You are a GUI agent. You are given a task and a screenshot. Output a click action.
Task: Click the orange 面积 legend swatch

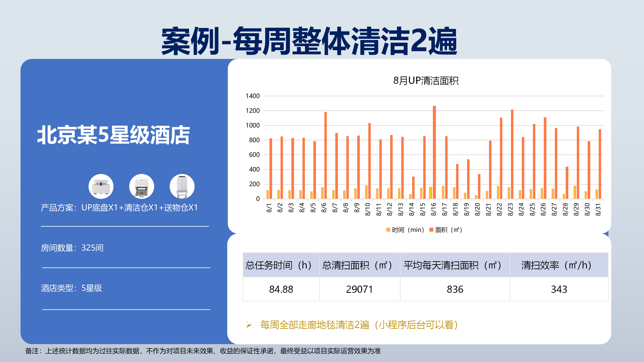click(x=431, y=230)
